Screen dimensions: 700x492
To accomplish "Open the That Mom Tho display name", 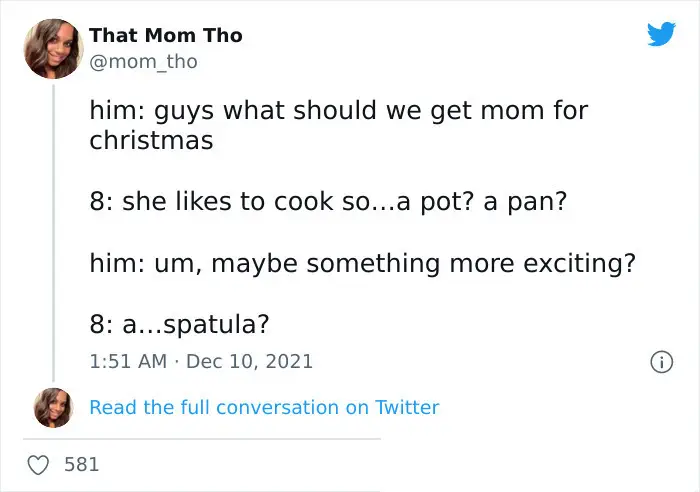I will click(x=166, y=35).
